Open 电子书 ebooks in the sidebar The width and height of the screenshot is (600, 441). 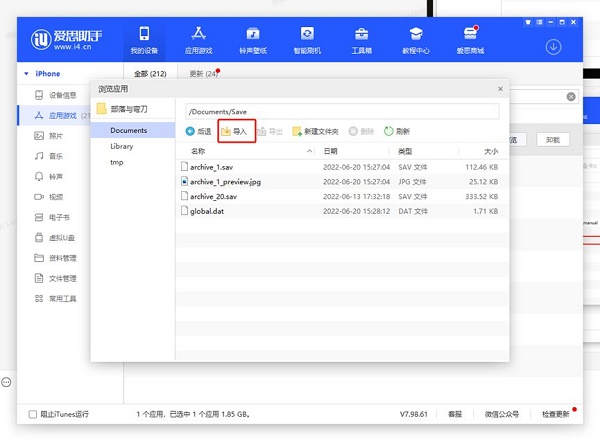[52, 217]
